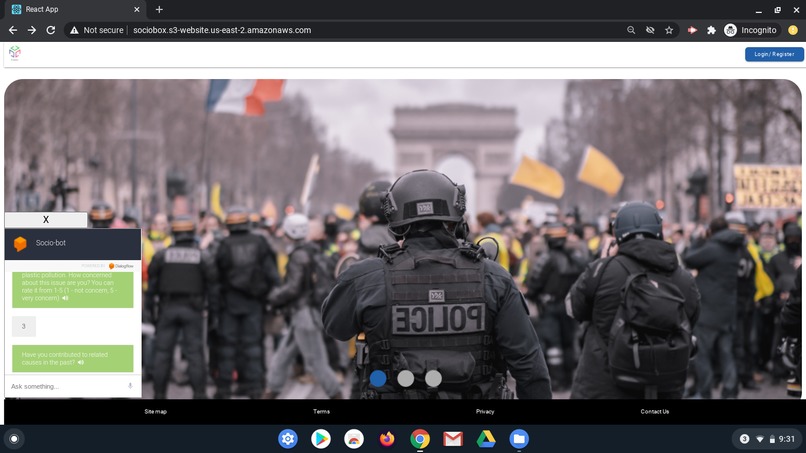Switch to the second carousel slide dot
This screenshot has height=453, width=806.
pyautogui.click(x=406, y=378)
